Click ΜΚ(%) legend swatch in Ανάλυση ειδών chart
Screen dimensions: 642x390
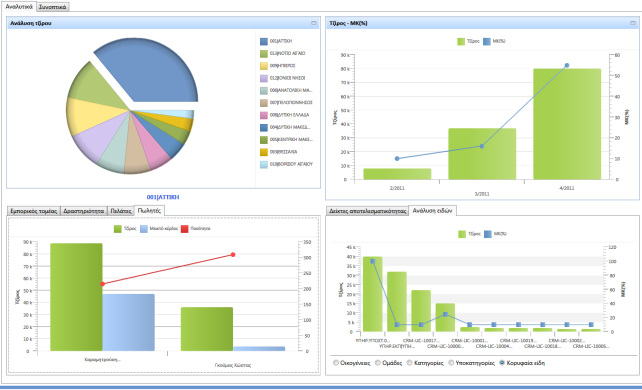pos(488,234)
